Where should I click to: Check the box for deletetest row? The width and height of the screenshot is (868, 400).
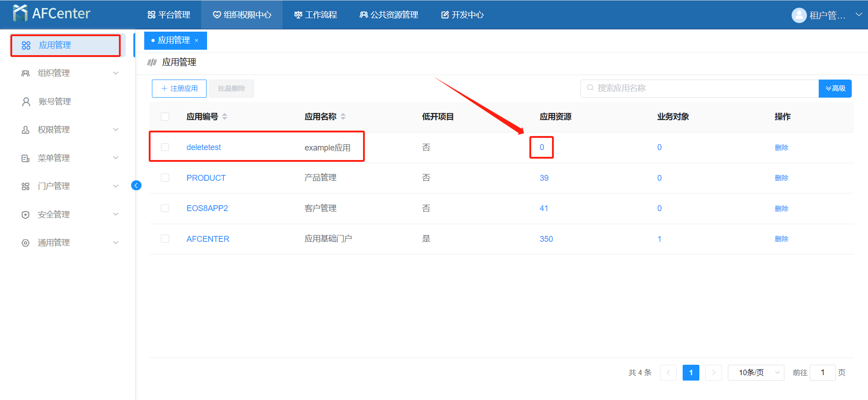coord(165,147)
